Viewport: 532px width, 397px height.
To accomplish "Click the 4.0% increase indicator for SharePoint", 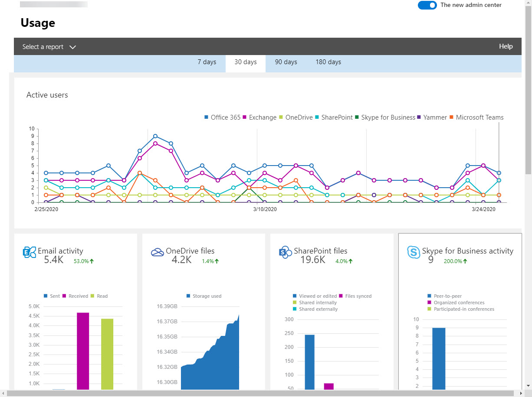I will (344, 261).
